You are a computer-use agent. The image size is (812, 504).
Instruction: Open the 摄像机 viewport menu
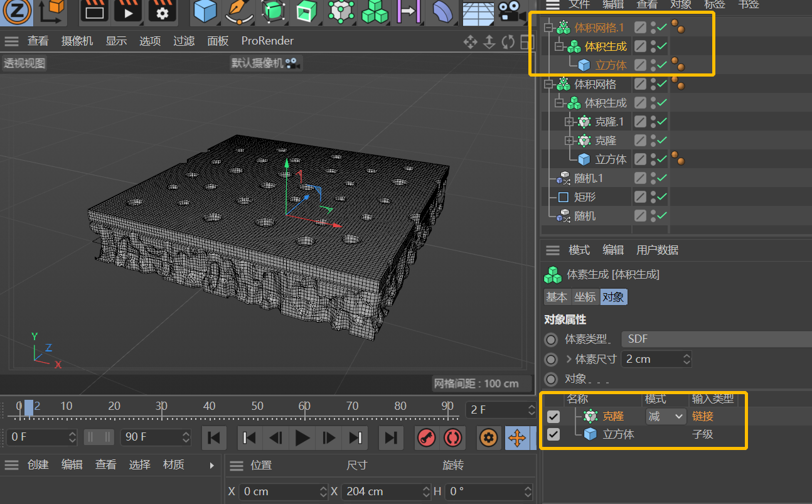77,41
